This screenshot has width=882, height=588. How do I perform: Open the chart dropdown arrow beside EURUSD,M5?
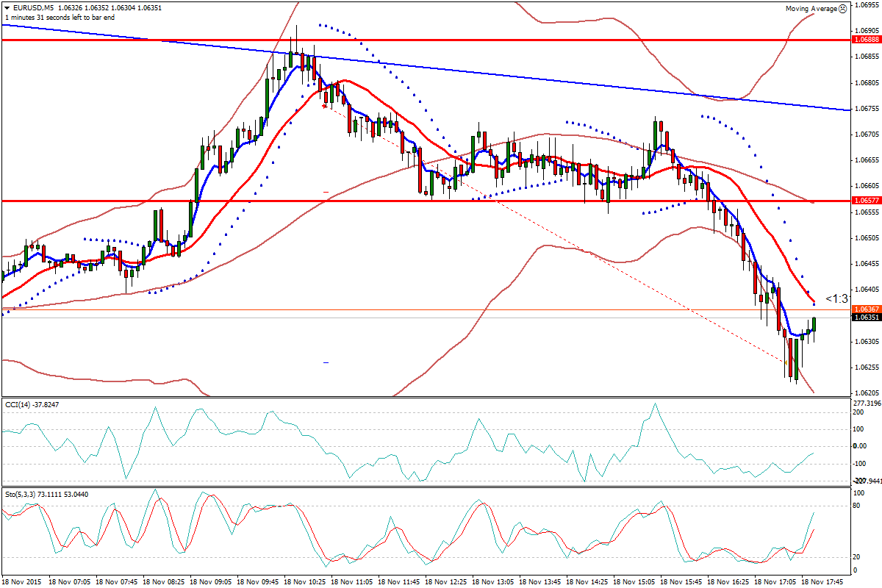click(7, 7)
